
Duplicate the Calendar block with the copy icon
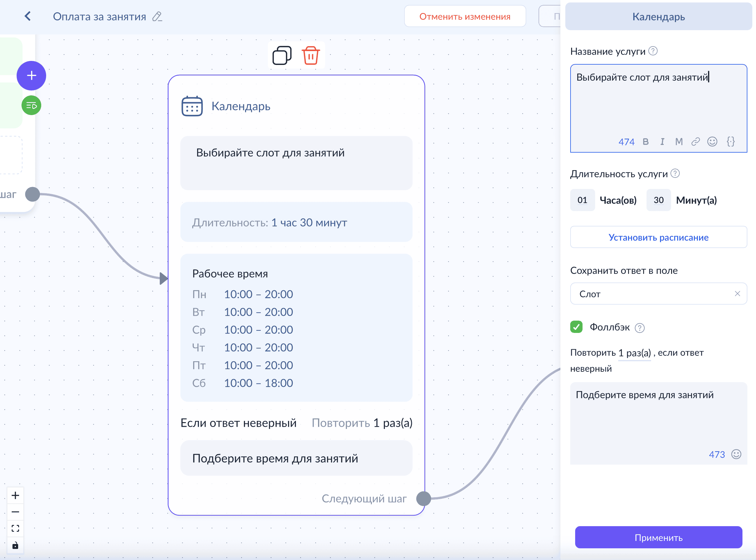pyautogui.click(x=282, y=55)
